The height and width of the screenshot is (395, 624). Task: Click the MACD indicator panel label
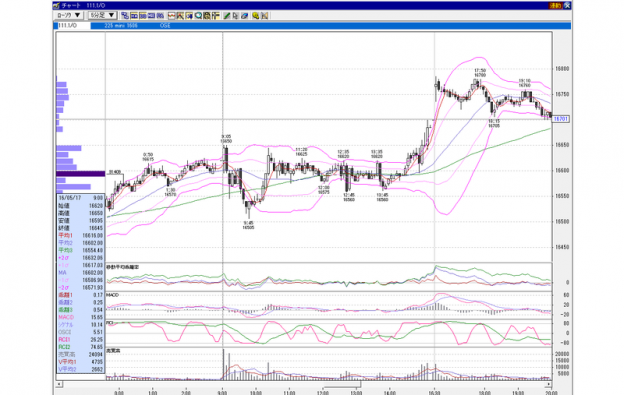click(x=113, y=295)
